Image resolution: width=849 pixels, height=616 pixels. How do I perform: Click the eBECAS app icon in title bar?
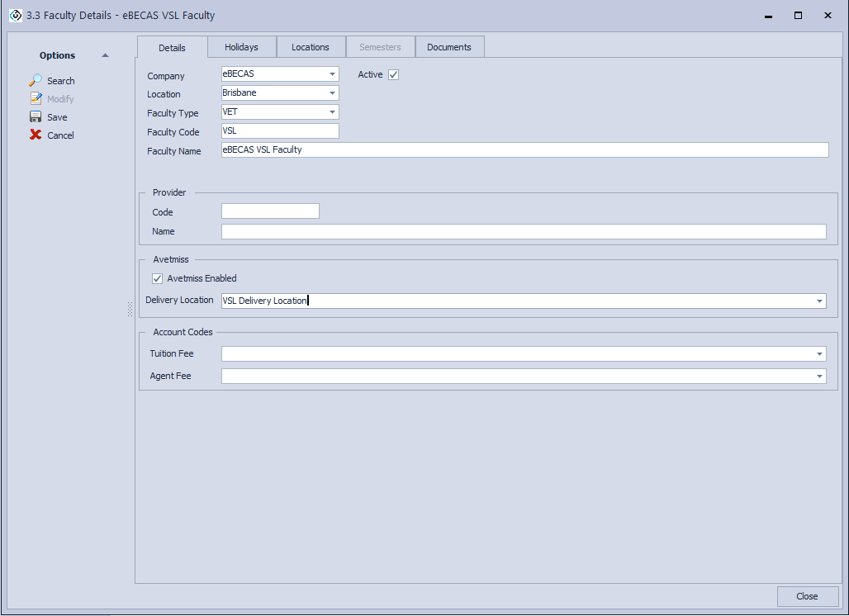(15, 16)
